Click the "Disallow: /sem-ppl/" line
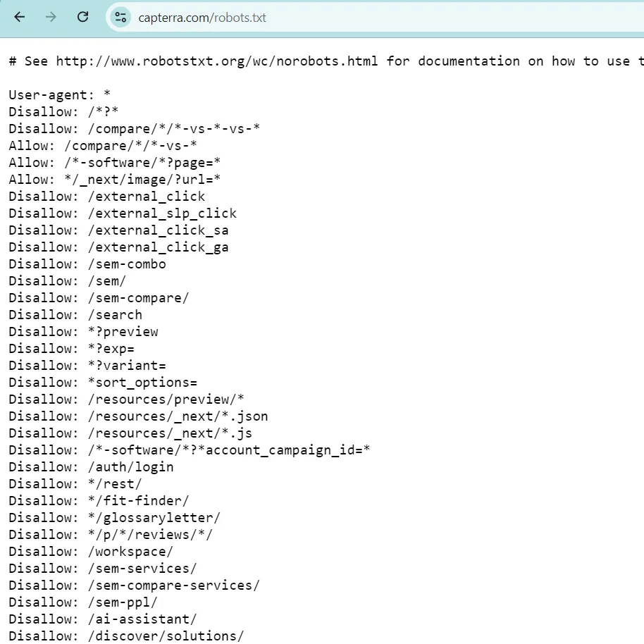Screen dimensions: 644x644 (83, 602)
